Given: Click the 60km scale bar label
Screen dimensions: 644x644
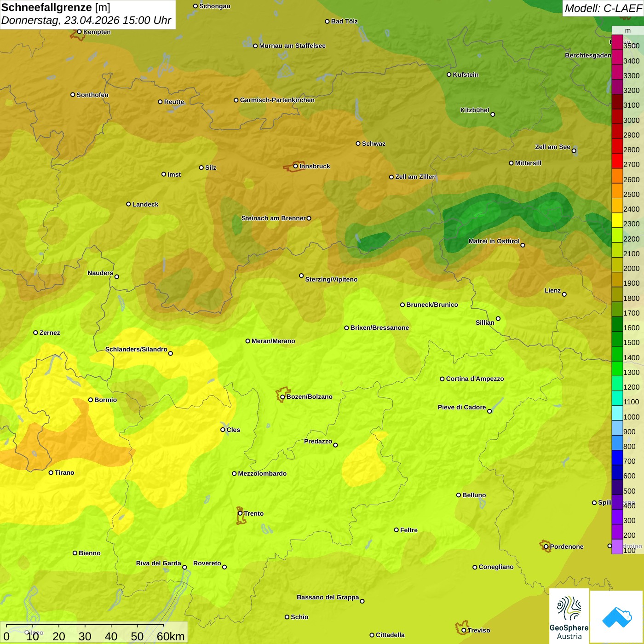Looking at the screenshot, I should (x=171, y=636).
